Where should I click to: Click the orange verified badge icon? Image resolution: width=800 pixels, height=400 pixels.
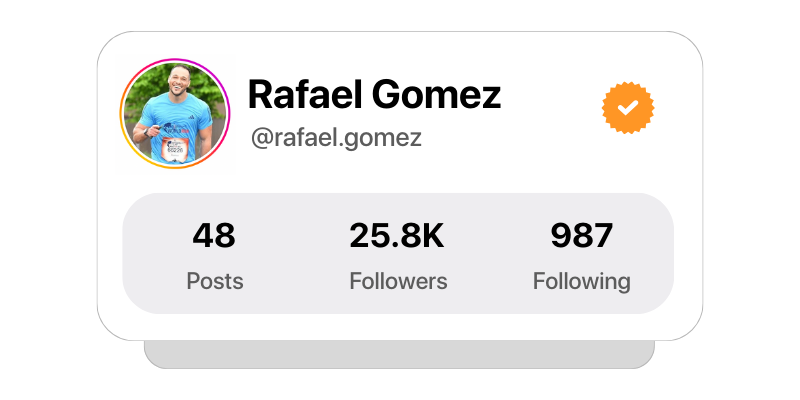coord(628,108)
